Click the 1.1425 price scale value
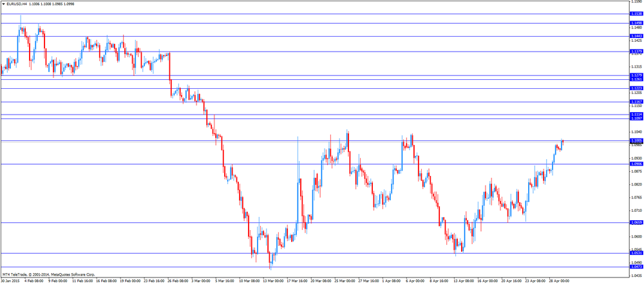Image resolution: width=644 pixels, height=284 pixels. 637,41
